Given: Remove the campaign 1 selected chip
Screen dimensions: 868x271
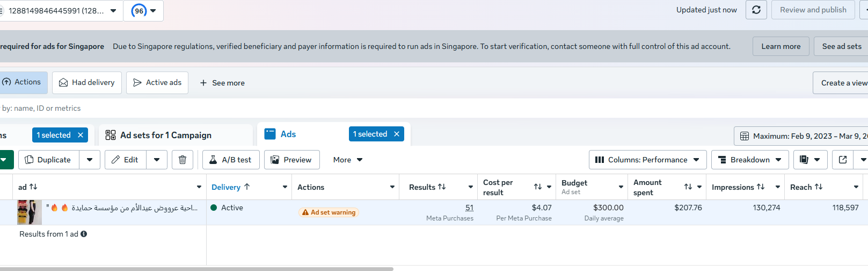Looking at the screenshot, I should point(81,135).
